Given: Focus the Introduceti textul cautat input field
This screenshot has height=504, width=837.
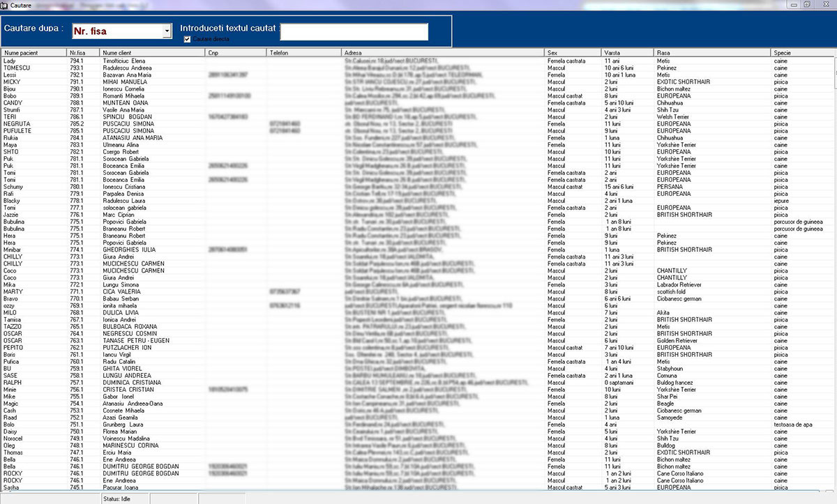Looking at the screenshot, I should (x=354, y=31).
